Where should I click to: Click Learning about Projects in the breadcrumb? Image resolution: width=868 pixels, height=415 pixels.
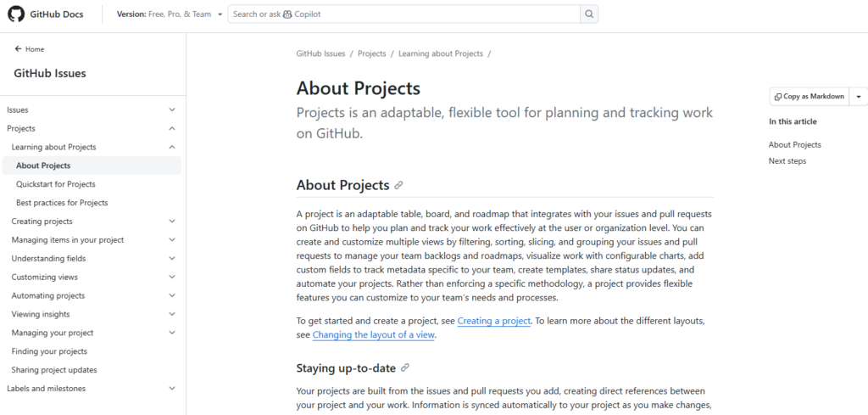pyautogui.click(x=441, y=53)
